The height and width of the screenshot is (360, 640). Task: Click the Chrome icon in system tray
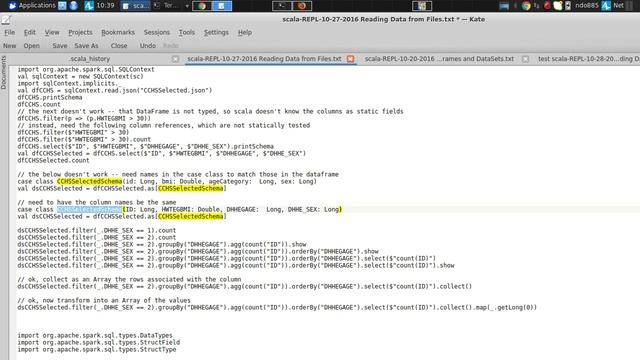(526, 6)
